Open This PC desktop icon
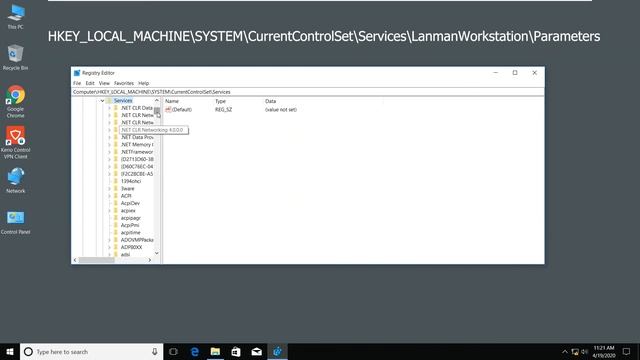This screenshot has width=640, height=360. 16,16
